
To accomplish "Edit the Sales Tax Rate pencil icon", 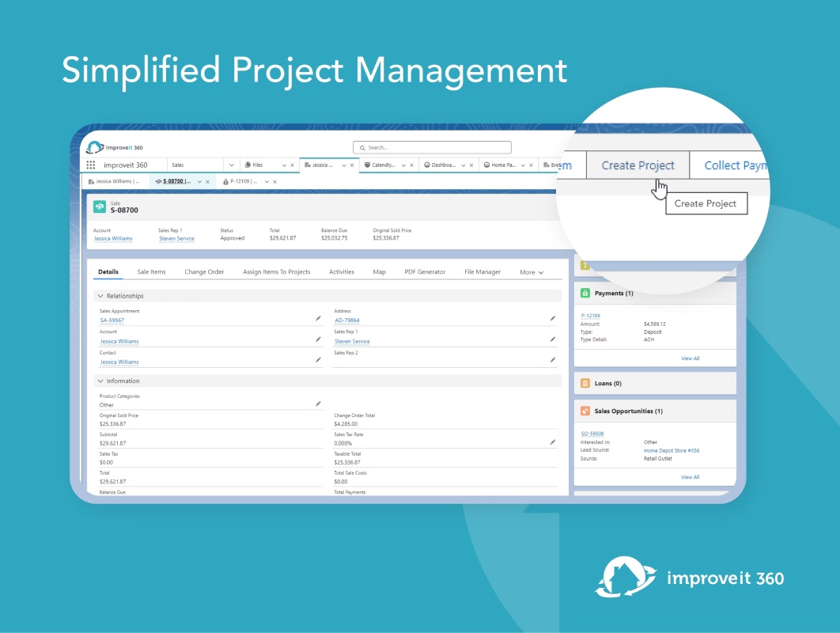I will coord(552,442).
